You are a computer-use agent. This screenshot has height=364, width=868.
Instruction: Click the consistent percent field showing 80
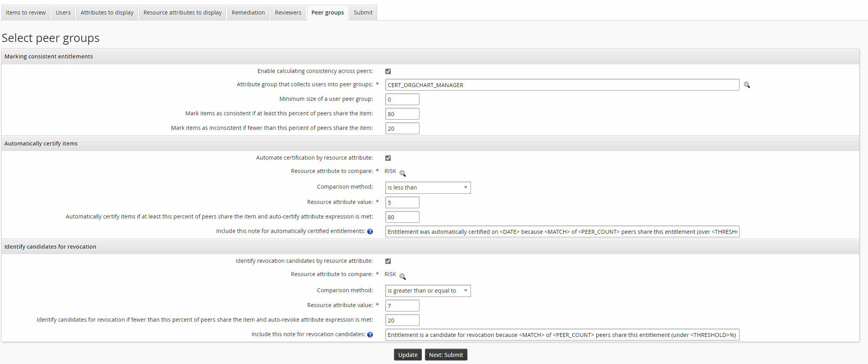click(x=402, y=114)
